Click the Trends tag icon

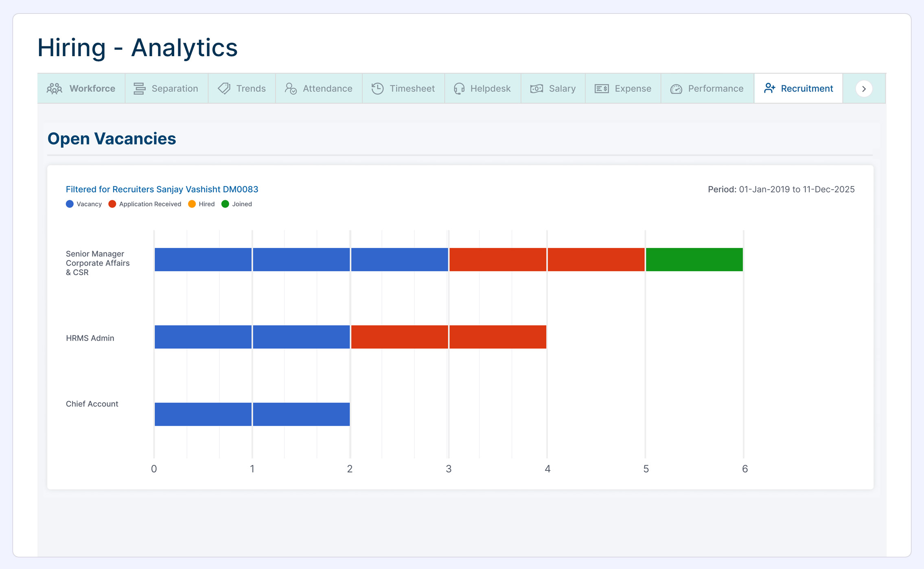click(224, 89)
